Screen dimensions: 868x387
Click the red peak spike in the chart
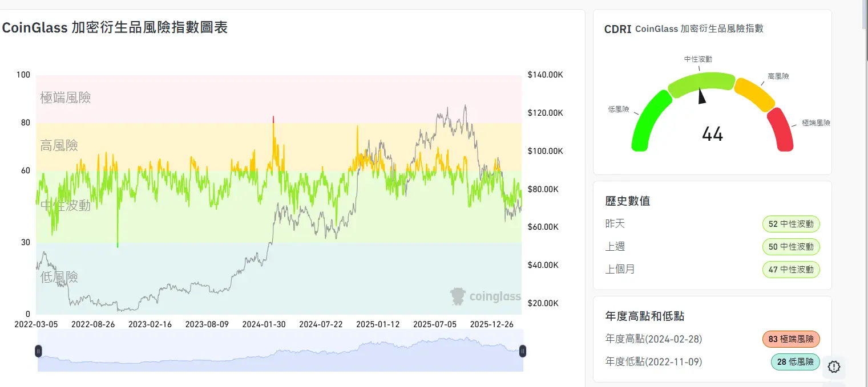(273, 119)
